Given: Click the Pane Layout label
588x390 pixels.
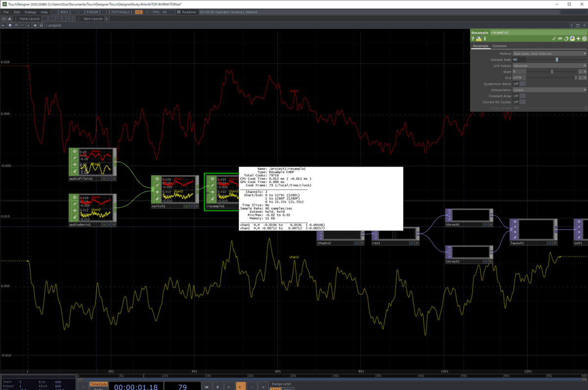Looking at the screenshot, I should [x=29, y=19].
